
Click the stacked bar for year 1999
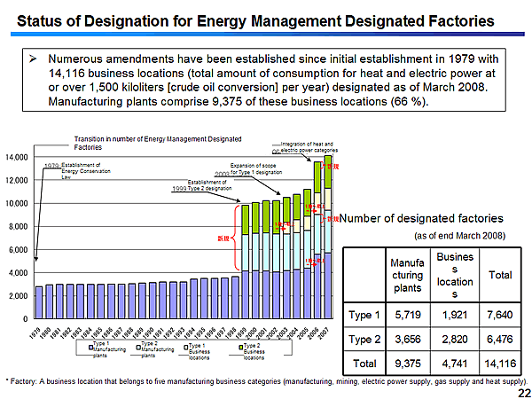245,262
